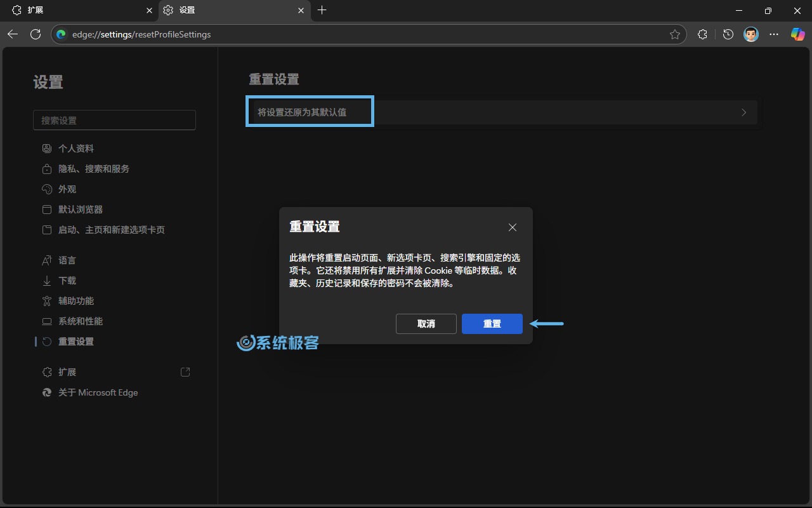Switch to the 设置 tab
The image size is (812, 508).
235,10
